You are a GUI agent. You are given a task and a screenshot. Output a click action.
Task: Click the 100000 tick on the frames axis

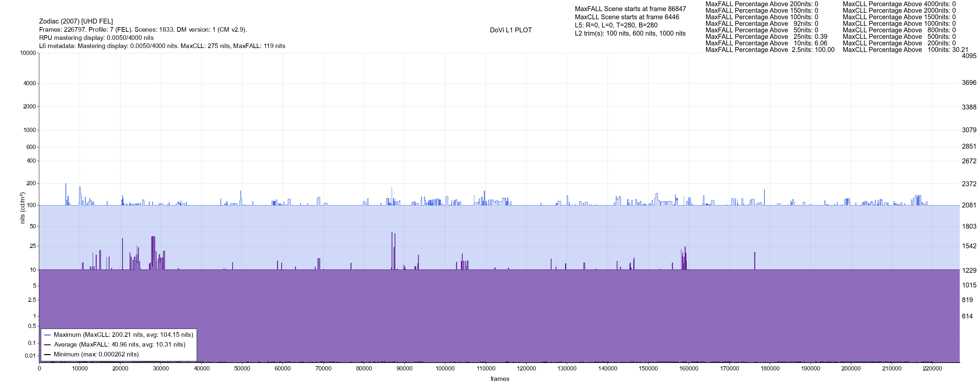445,368
